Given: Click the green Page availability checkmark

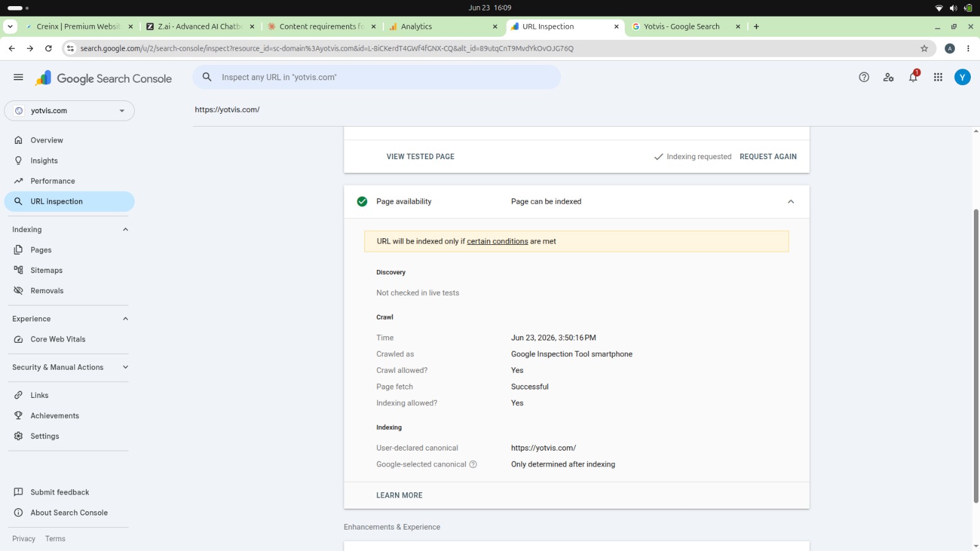Looking at the screenshot, I should pos(362,201).
